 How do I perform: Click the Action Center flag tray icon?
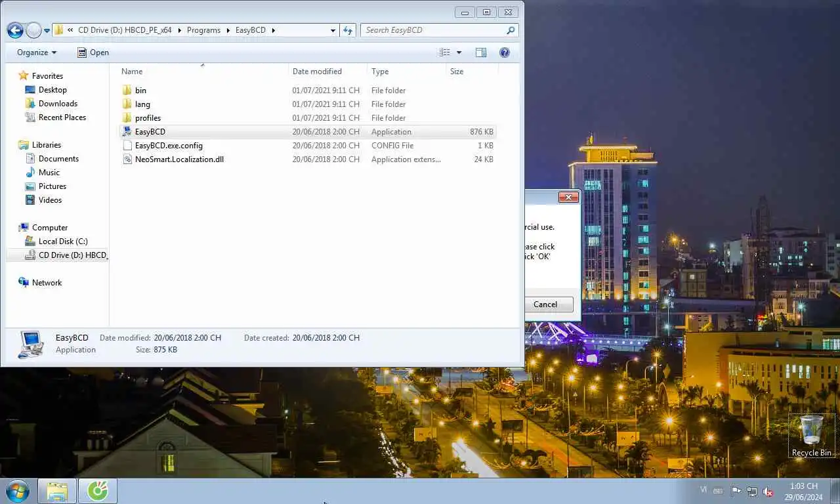pyautogui.click(x=736, y=492)
